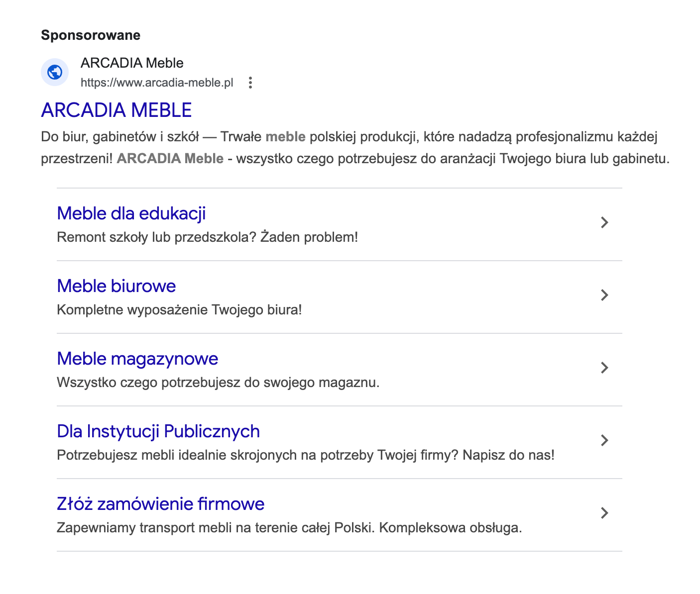700x594 pixels.
Task: Click the globe favicon beside ARCADIA Meble
Action: [55, 72]
